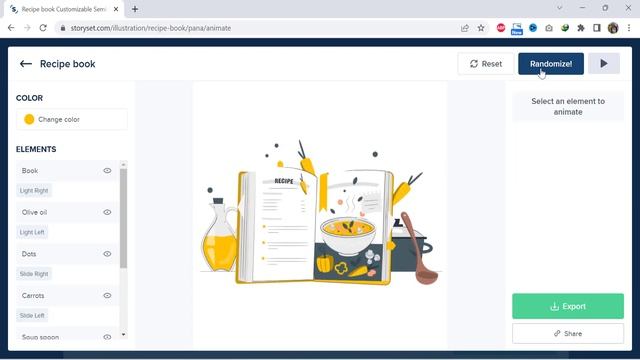Open a new browser tab
Screen dimensions: 640x360
(x=135, y=9)
